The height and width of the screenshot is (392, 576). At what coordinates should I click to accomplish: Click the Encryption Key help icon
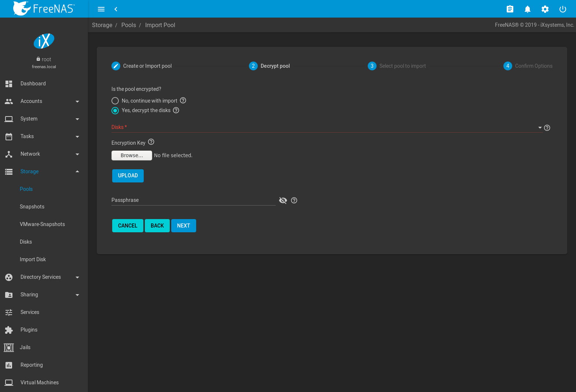[x=151, y=142]
